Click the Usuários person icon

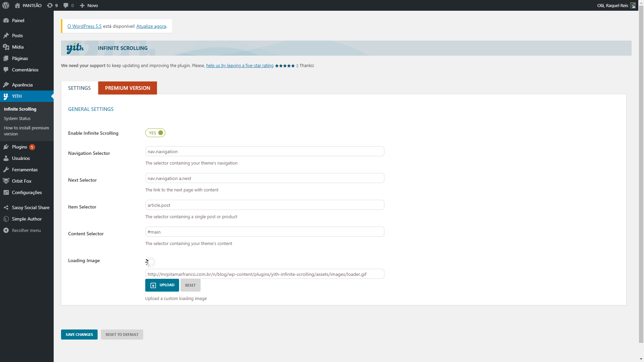[6, 158]
